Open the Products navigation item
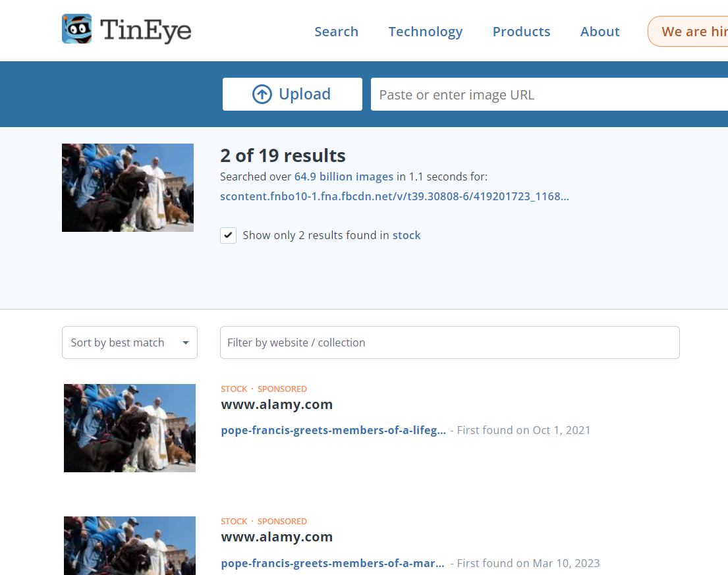This screenshot has height=575, width=728. [x=521, y=32]
